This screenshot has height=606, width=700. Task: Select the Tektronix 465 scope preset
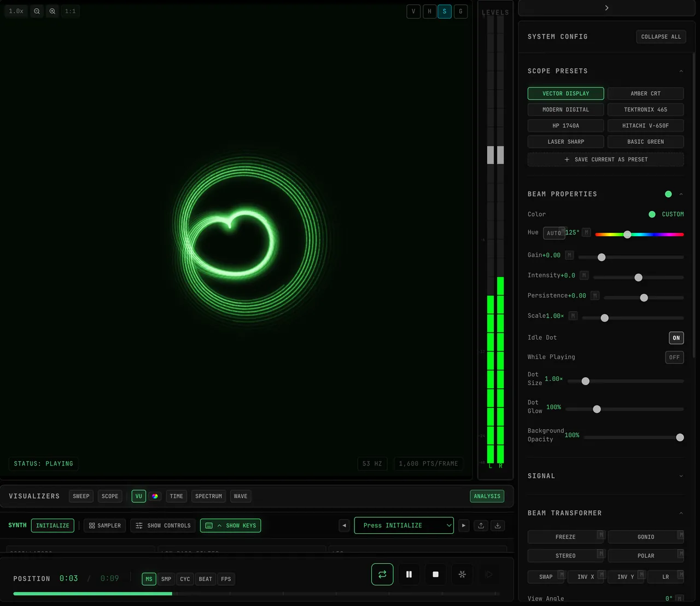click(646, 109)
